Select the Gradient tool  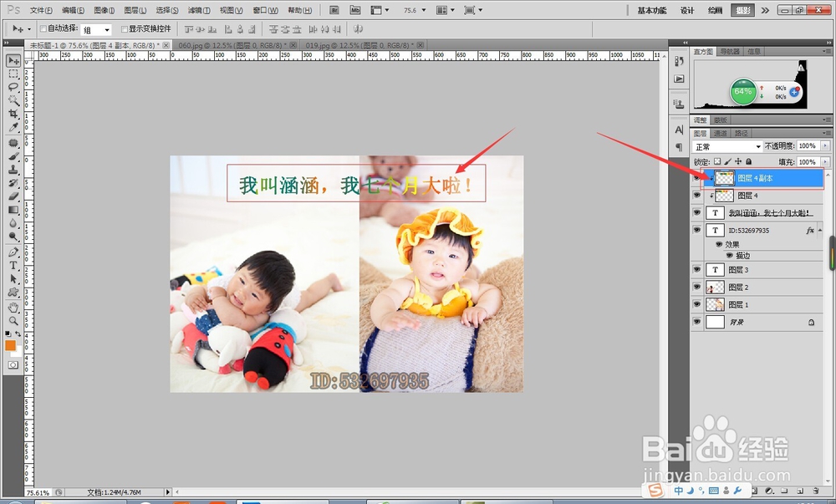(13, 210)
